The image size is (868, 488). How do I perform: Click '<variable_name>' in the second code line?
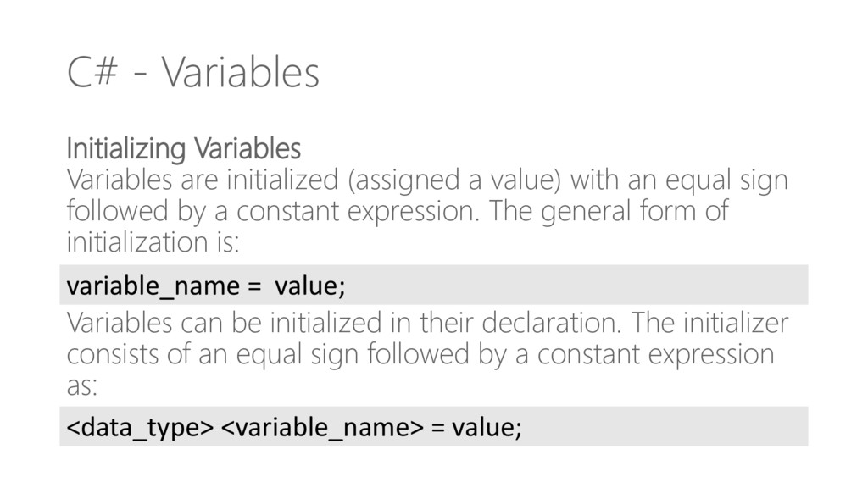coord(322,427)
